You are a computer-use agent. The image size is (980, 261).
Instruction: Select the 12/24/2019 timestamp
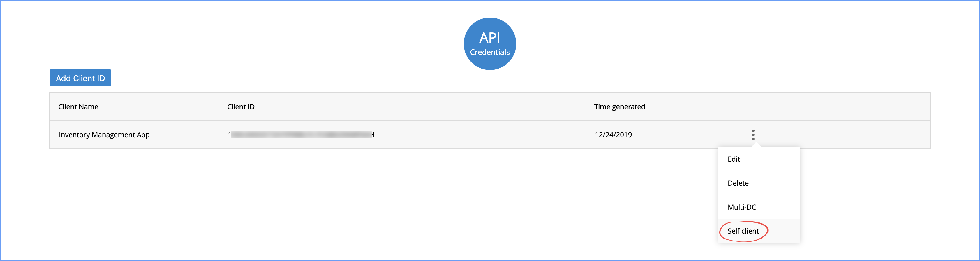613,135
